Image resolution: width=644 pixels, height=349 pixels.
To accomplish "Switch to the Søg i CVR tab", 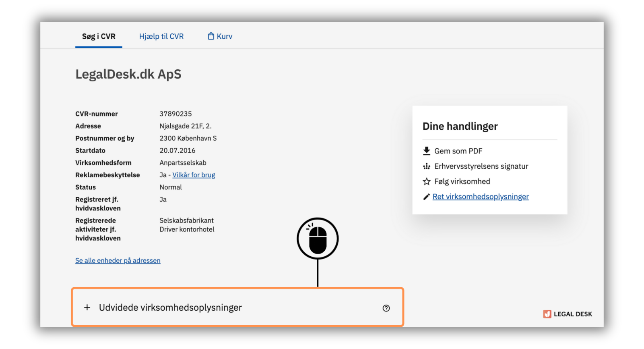I will pyautogui.click(x=99, y=36).
